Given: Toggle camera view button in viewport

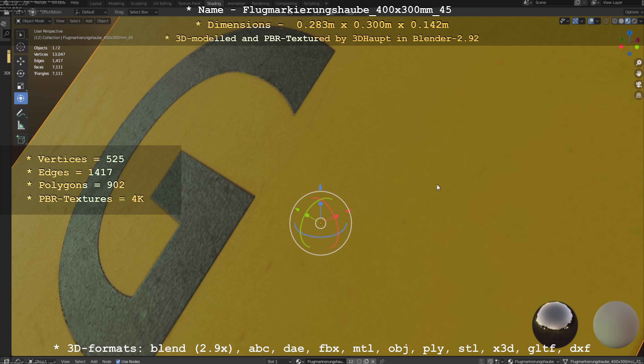Looking at the screenshot, I should [x=639, y=84].
